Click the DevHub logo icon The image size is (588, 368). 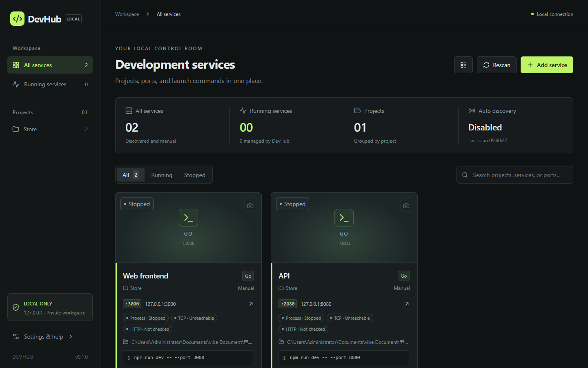click(x=17, y=19)
